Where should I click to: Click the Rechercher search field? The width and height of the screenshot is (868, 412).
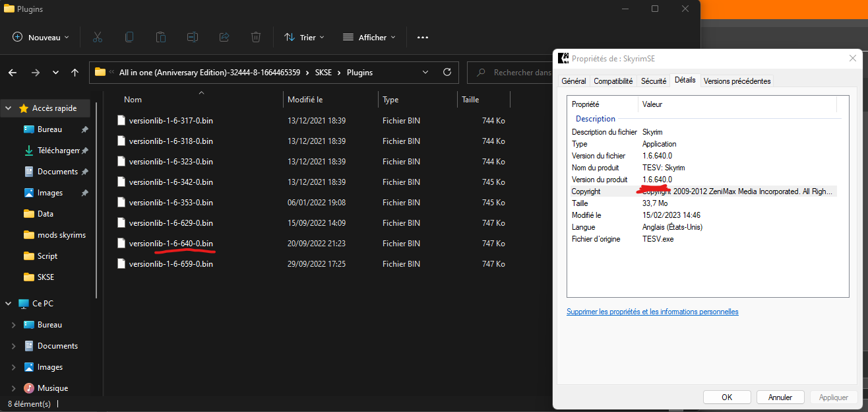(x=510, y=73)
